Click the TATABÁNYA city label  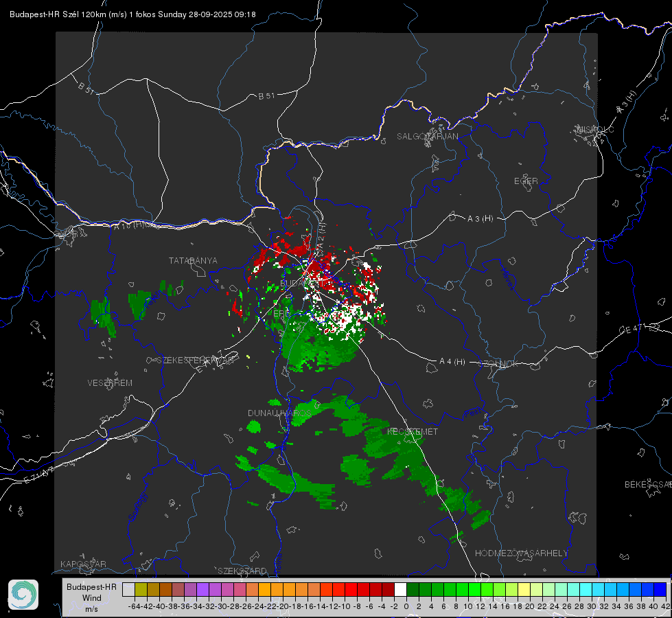point(193,260)
